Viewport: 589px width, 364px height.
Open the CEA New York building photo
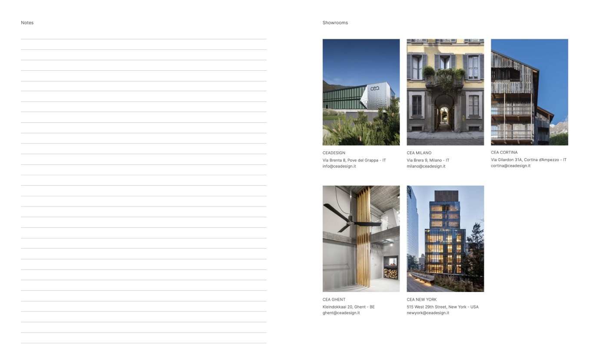click(445, 239)
